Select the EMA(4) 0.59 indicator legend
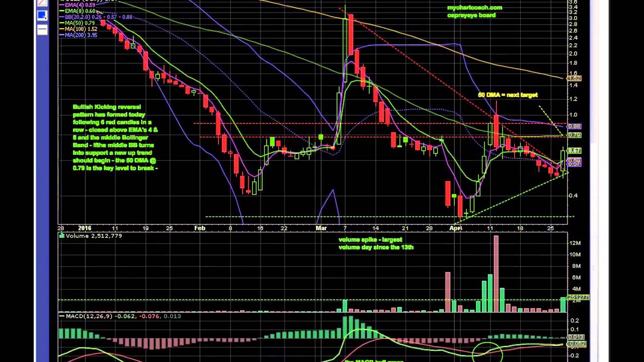The width and height of the screenshot is (644, 362). click(77, 5)
